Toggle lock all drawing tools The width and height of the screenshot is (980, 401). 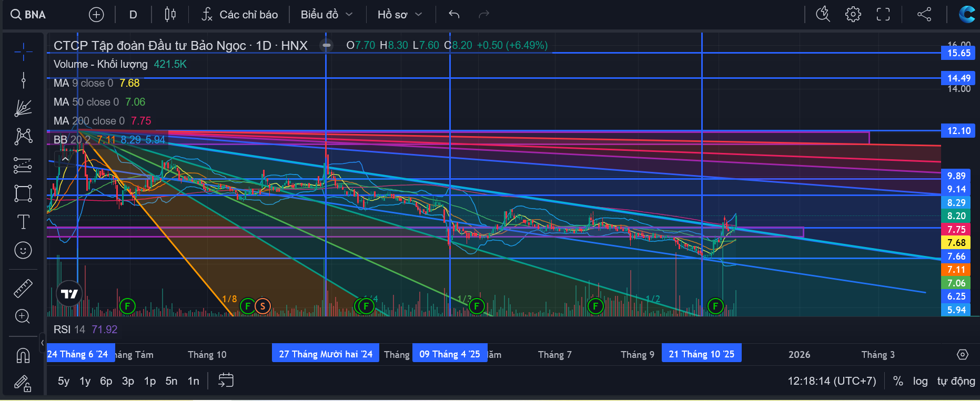(23, 384)
